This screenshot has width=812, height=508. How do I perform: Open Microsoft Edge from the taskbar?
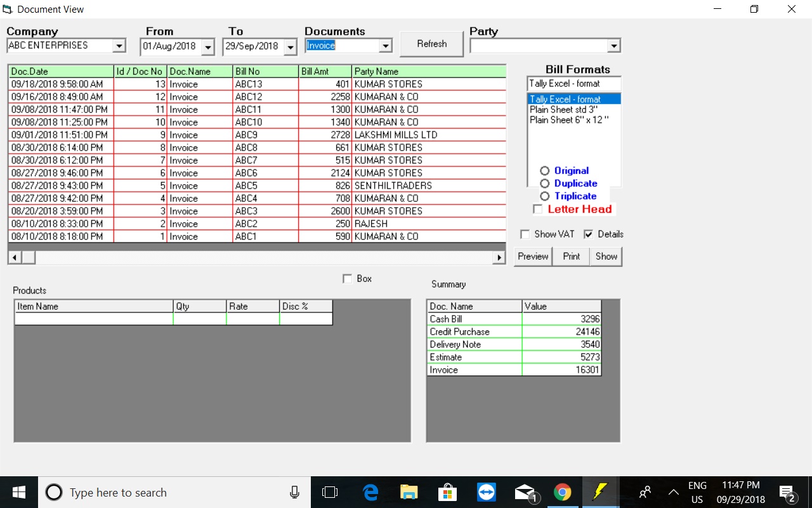click(x=370, y=492)
